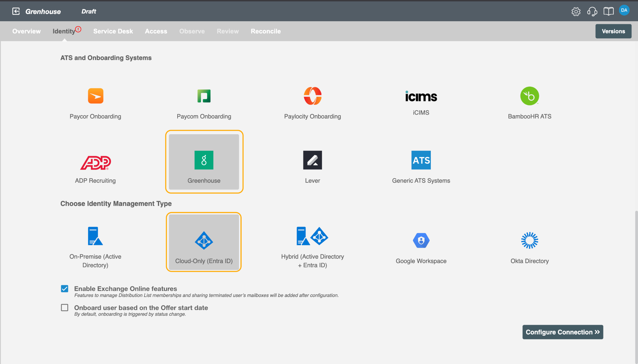The height and width of the screenshot is (364, 638).
Task: Open the Review tab
Action: point(228,31)
